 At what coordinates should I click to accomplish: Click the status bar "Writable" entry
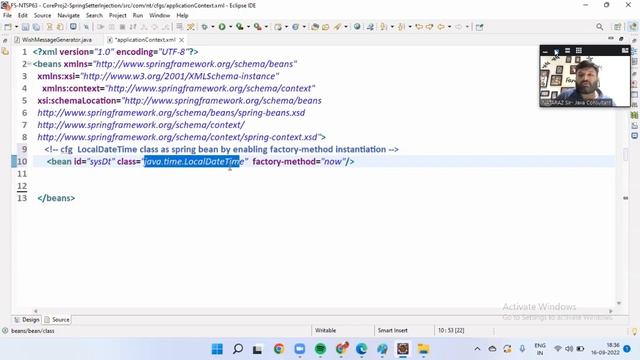[325, 330]
